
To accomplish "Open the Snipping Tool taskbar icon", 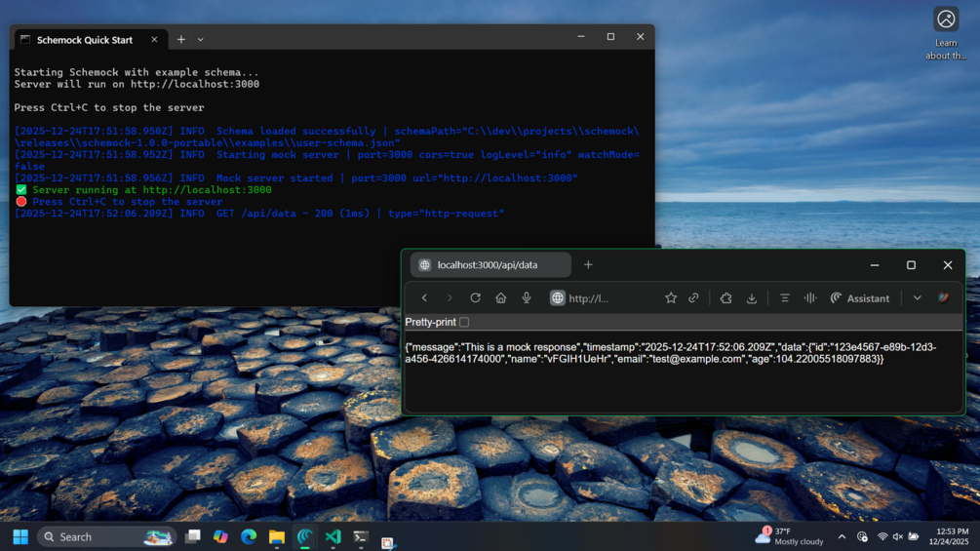I will pos(388,541).
